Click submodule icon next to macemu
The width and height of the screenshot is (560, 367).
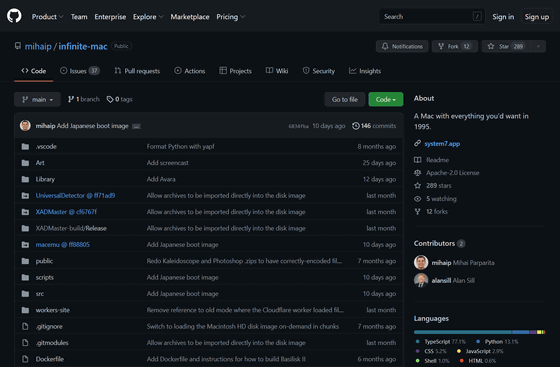click(25, 245)
